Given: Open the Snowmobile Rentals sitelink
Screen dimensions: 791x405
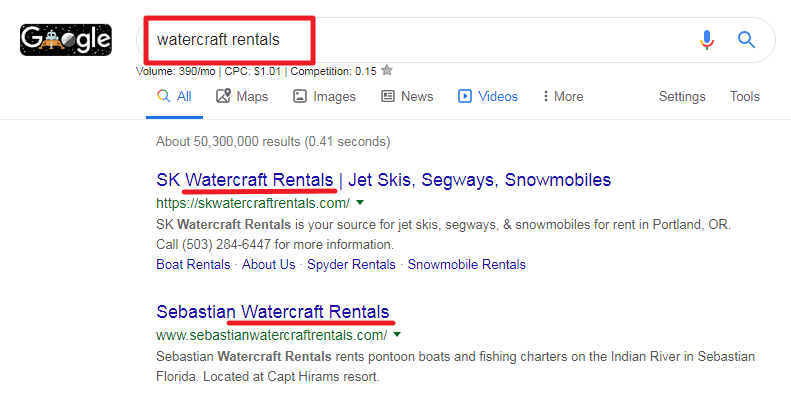Looking at the screenshot, I should (x=467, y=264).
